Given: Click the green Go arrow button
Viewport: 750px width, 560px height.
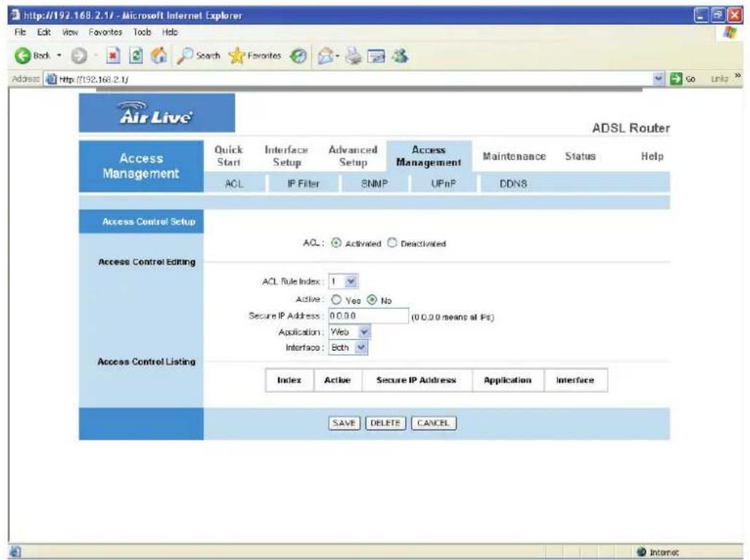Looking at the screenshot, I should [676, 79].
